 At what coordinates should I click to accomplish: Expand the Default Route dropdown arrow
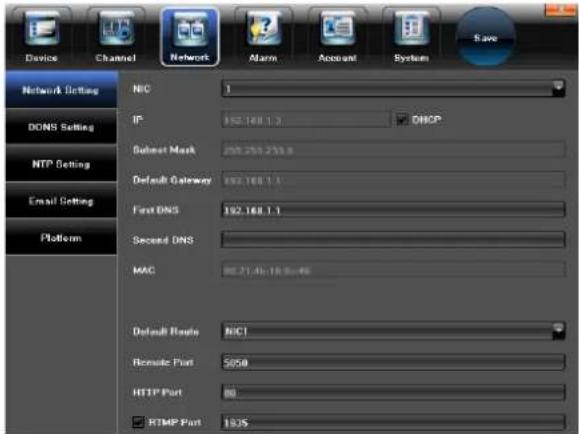click(558, 331)
